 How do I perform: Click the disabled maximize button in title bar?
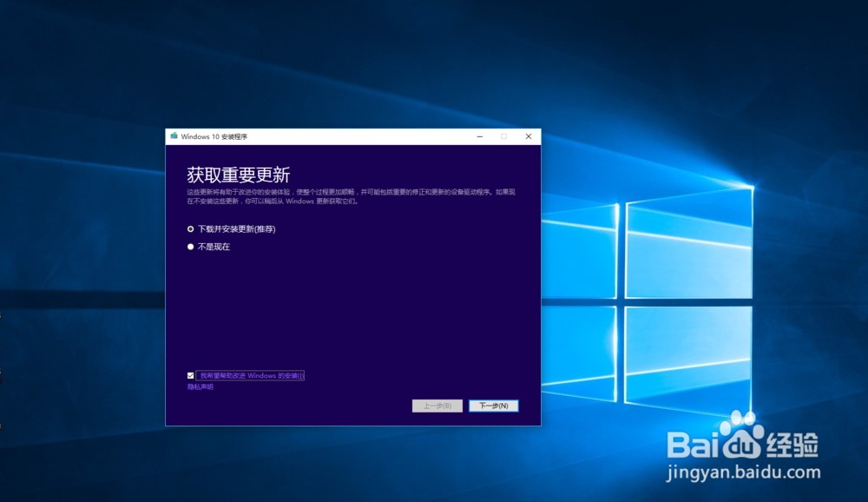click(x=503, y=136)
